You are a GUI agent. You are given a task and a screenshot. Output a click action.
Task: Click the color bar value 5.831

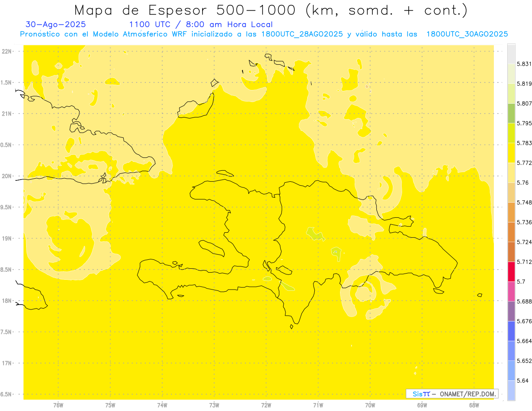[x=524, y=64]
